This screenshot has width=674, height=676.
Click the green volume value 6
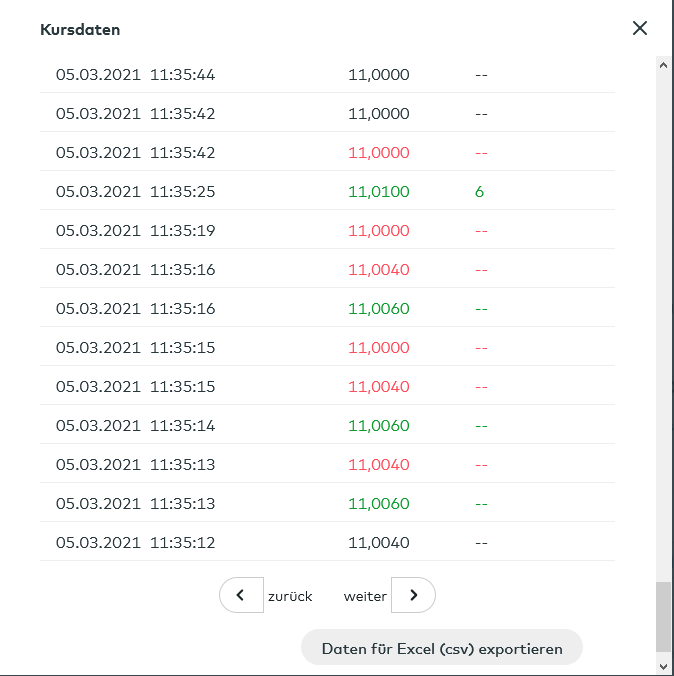tap(480, 191)
